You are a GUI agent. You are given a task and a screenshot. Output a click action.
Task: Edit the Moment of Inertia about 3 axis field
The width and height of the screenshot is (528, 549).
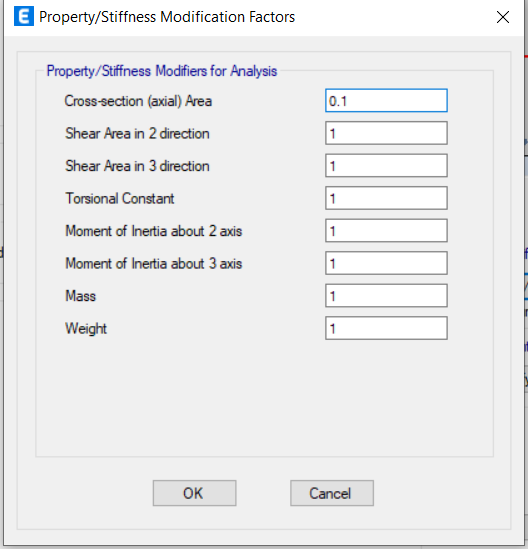pos(386,263)
